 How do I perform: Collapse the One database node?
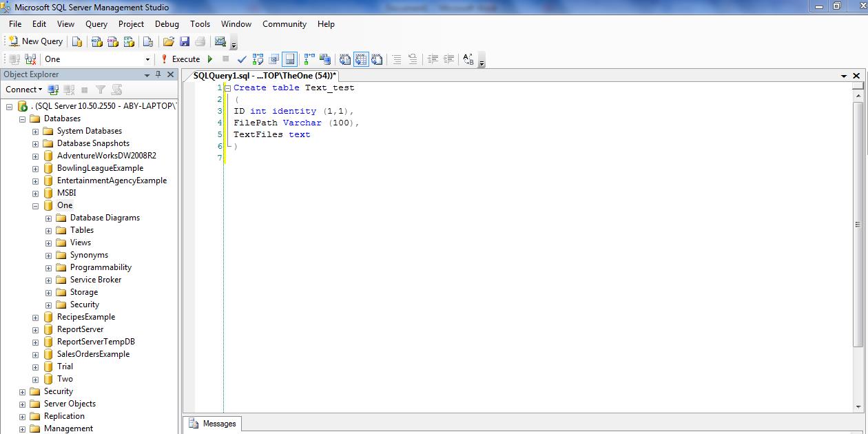click(x=35, y=205)
